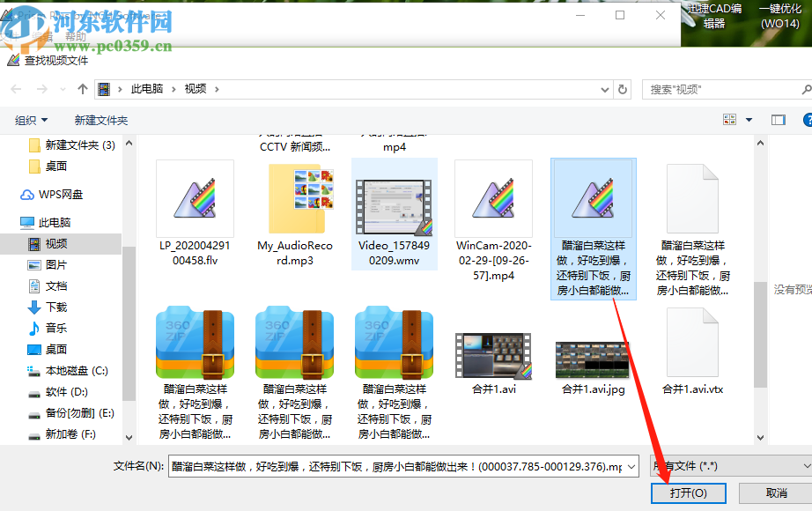Click the back navigation arrow
This screenshot has width=812, height=511.
(15, 89)
